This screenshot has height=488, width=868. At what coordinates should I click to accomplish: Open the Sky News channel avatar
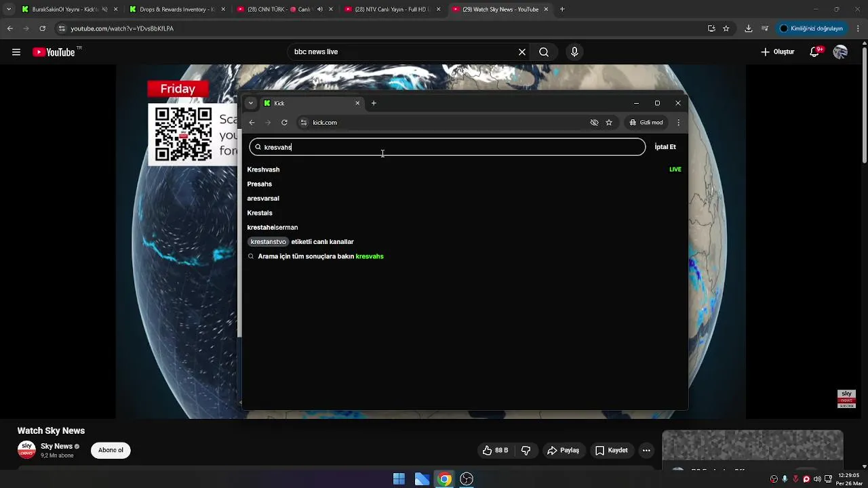[x=26, y=450]
